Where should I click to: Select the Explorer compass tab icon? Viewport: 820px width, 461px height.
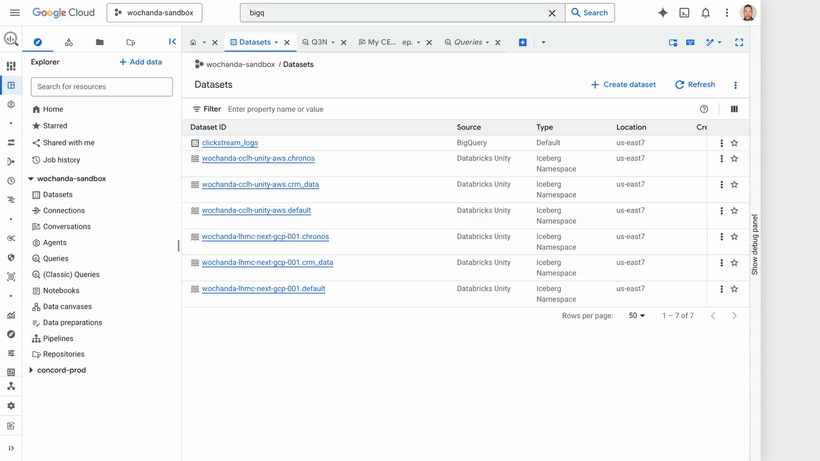click(x=38, y=42)
